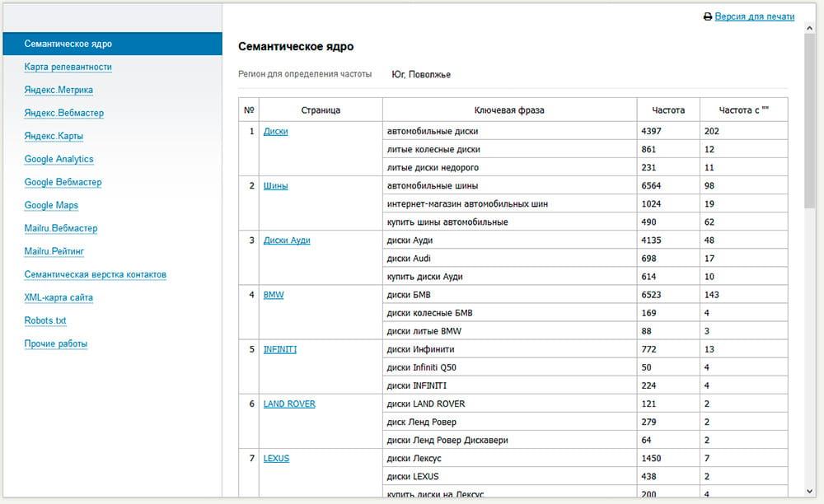Click the Ключевая фраза column header

509,110
